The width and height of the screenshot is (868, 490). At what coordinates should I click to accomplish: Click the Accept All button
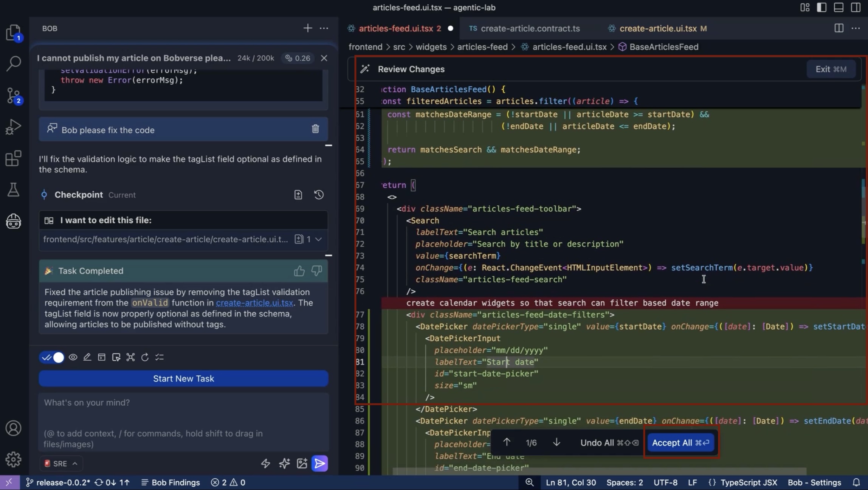click(680, 443)
